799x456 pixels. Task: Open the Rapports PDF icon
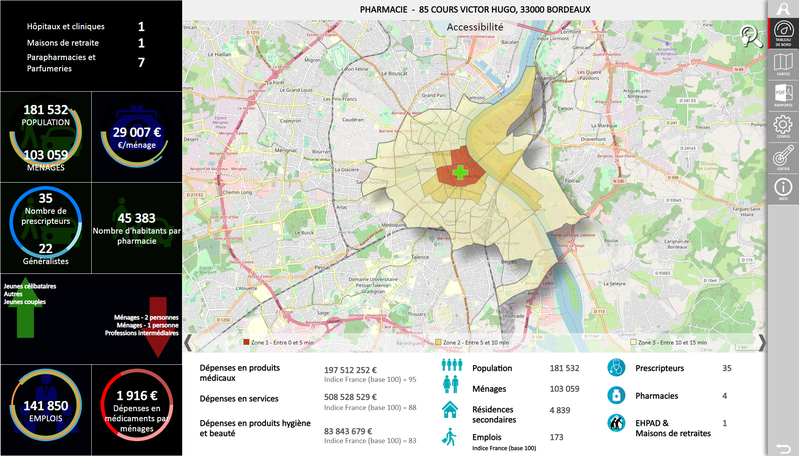(783, 95)
